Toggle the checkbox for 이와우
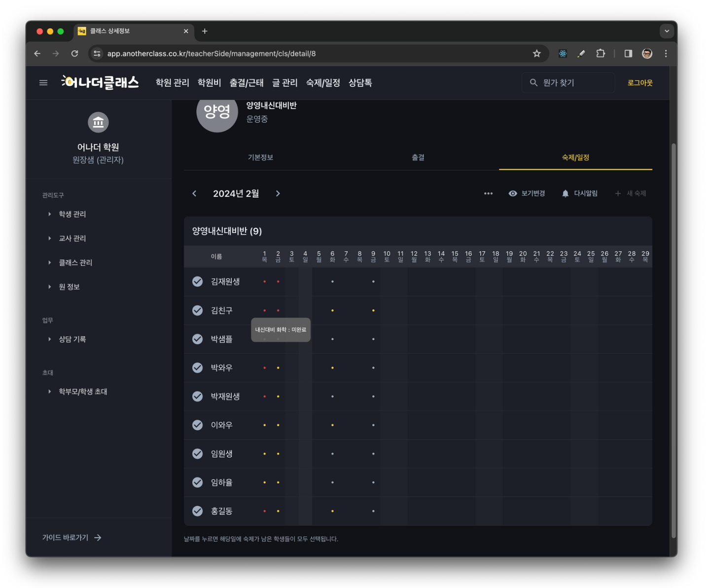 [x=198, y=425]
